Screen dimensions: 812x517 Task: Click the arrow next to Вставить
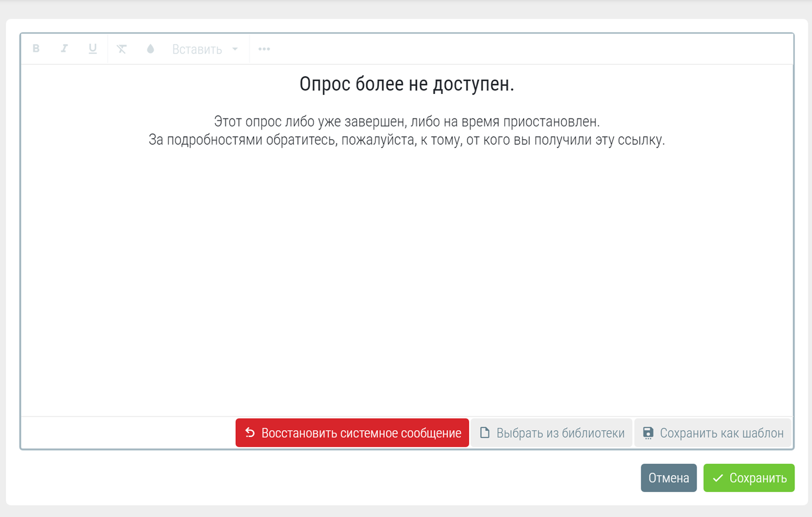(235, 49)
